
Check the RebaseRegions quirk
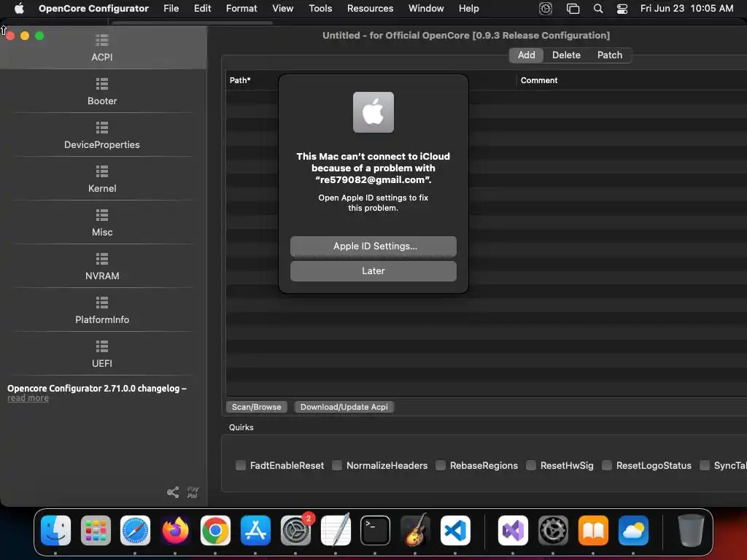[x=441, y=465]
